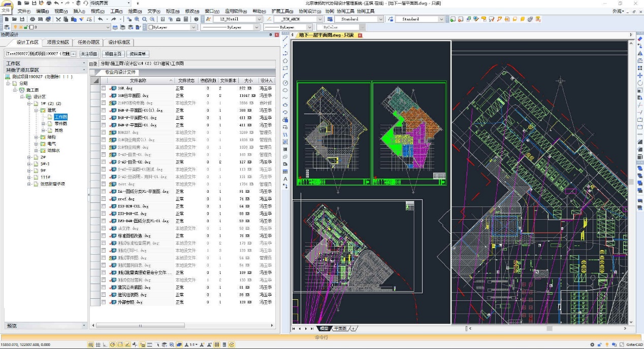Select the Erase tool in modify toolbar

coord(639,39)
